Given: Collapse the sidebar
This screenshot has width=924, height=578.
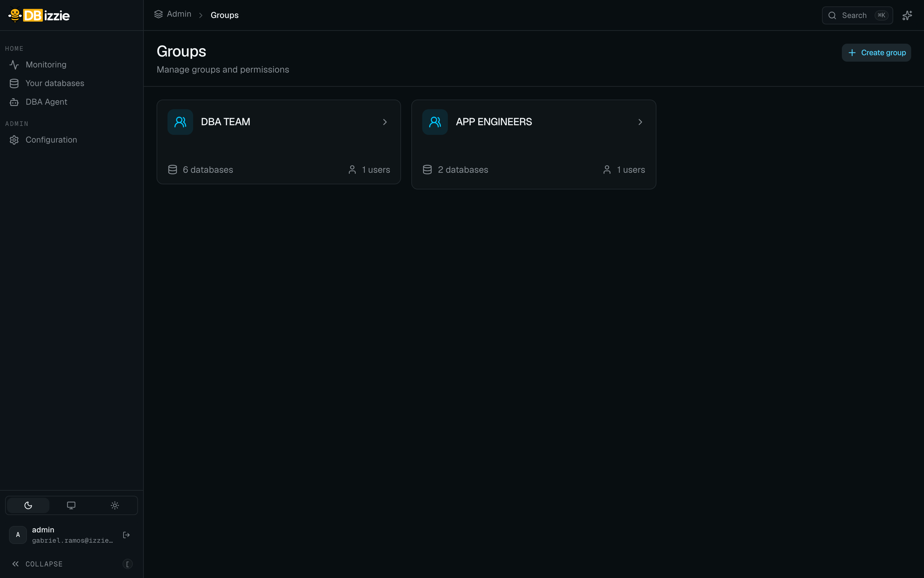Looking at the screenshot, I should coord(72,564).
